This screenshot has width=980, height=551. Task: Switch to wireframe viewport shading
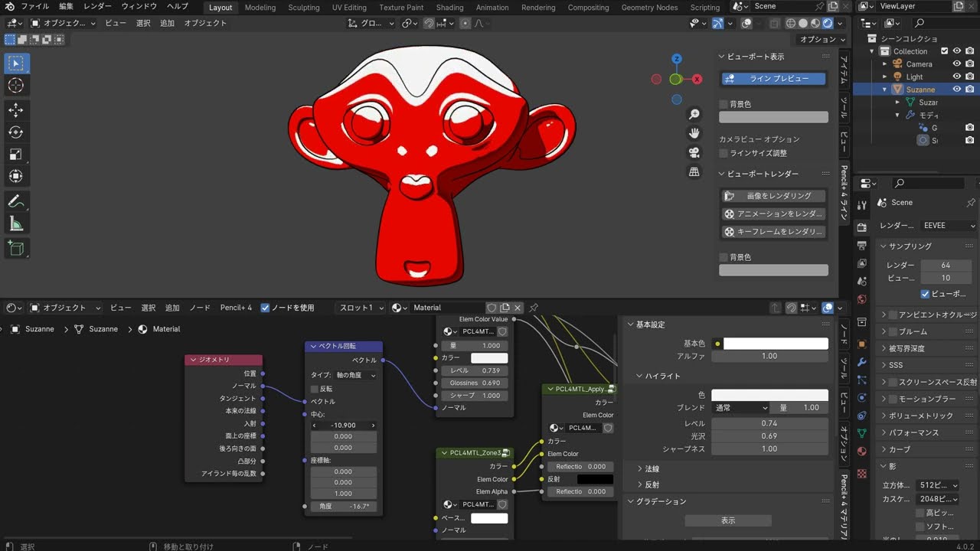pos(792,23)
